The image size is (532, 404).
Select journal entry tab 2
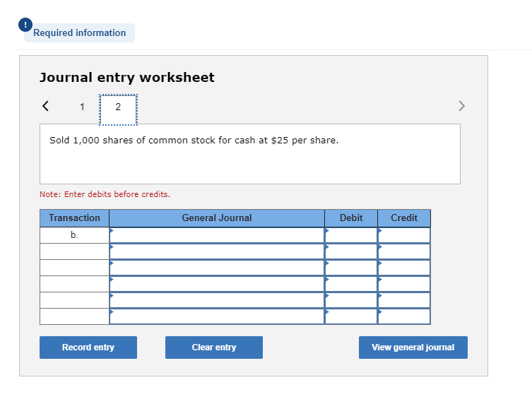[118, 109]
